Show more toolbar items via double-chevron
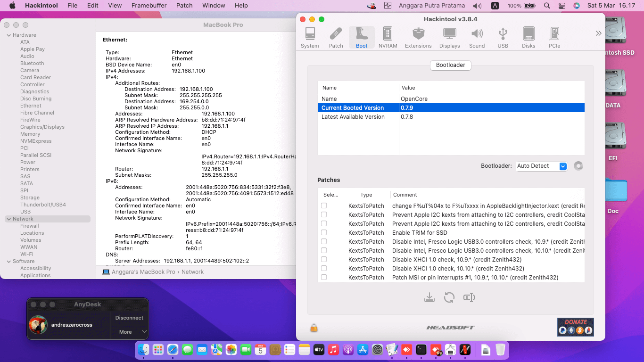 click(598, 33)
